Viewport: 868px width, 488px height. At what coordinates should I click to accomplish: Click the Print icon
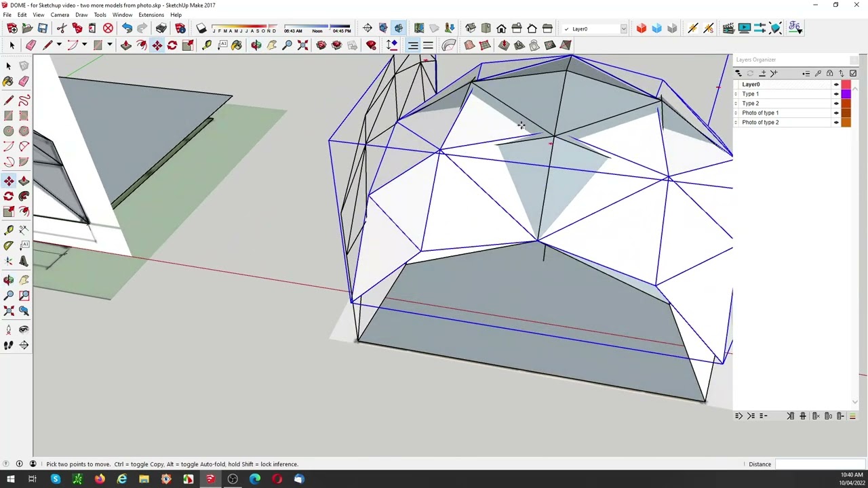tap(161, 28)
